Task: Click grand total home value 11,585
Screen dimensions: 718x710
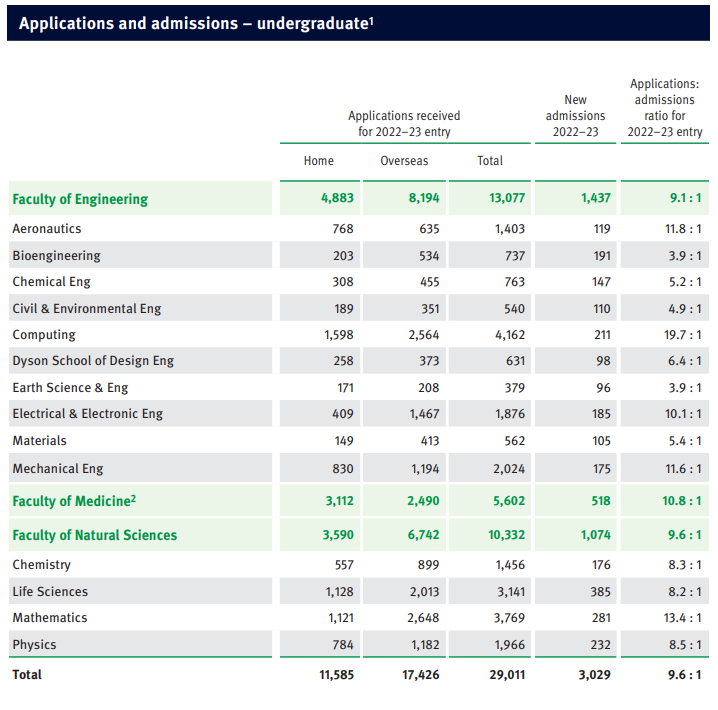Action: tap(337, 675)
